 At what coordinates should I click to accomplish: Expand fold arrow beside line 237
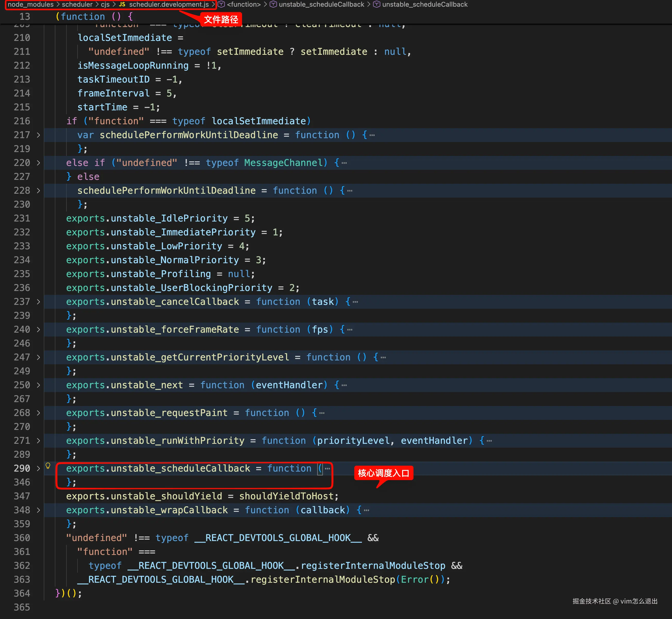click(x=38, y=302)
